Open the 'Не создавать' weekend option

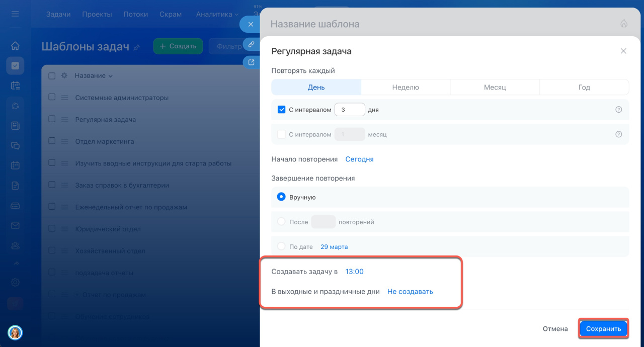[410, 292]
